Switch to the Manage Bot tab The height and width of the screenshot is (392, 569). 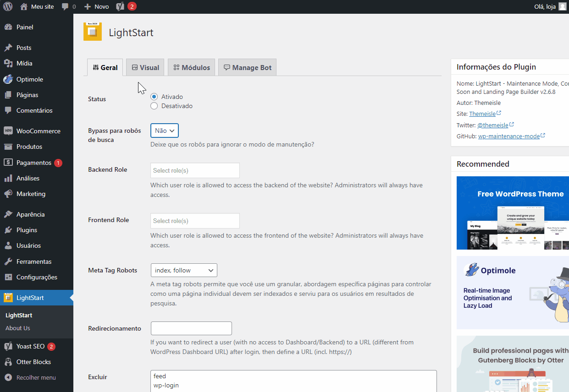coord(248,67)
